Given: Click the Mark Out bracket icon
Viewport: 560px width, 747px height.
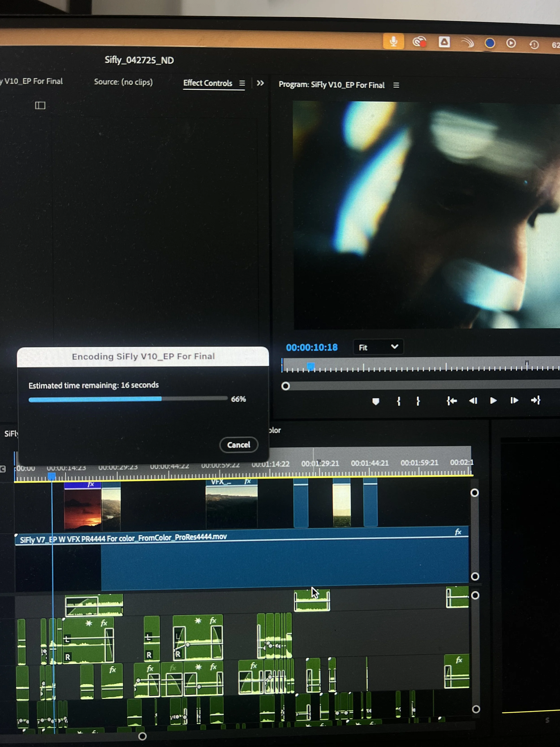Looking at the screenshot, I should 418,401.
